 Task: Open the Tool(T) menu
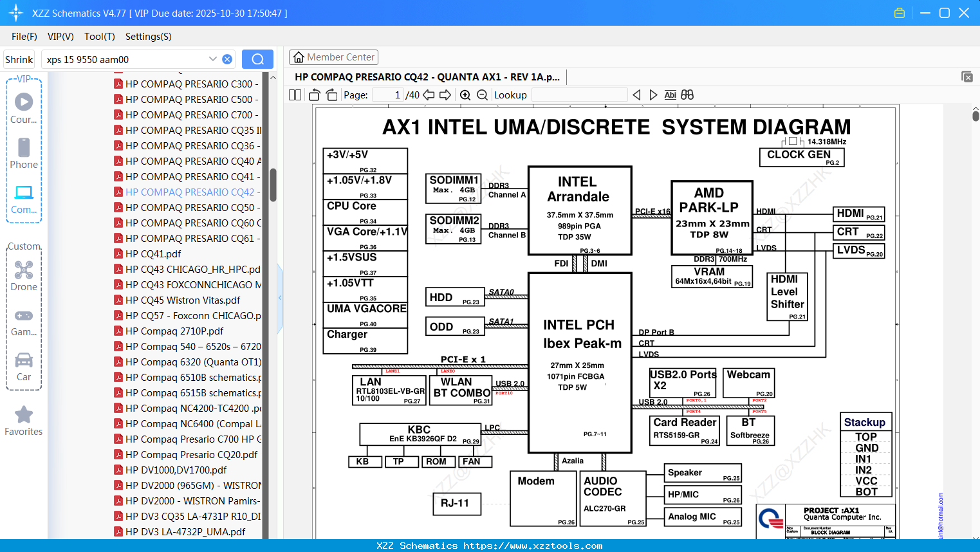tap(100, 37)
